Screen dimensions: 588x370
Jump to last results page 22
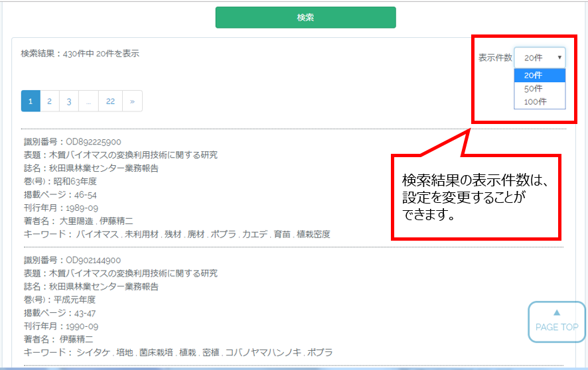click(x=110, y=101)
